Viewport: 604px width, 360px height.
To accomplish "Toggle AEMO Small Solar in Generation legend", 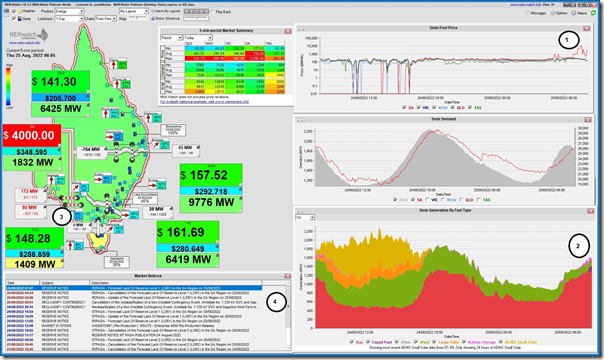I will point(500,342).
